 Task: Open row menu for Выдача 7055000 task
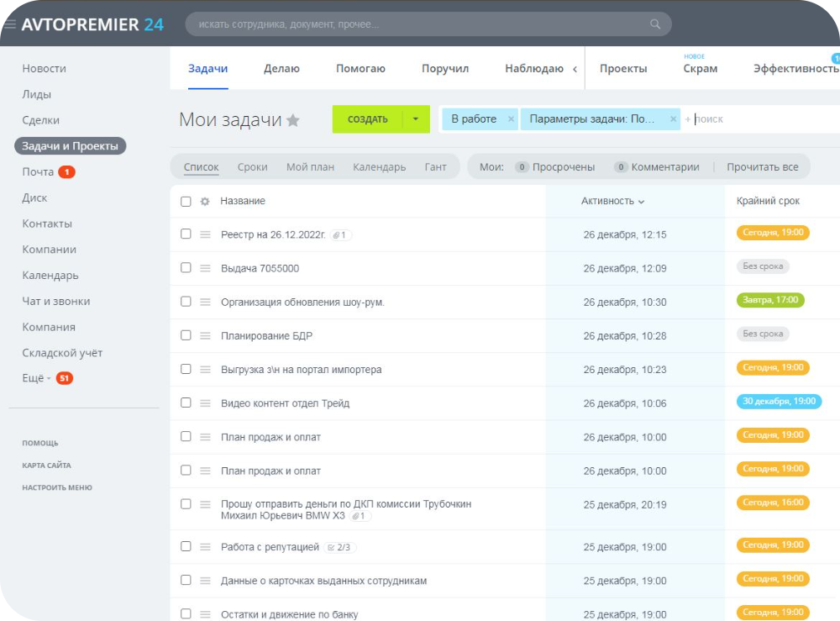click(x=205, y=268)
